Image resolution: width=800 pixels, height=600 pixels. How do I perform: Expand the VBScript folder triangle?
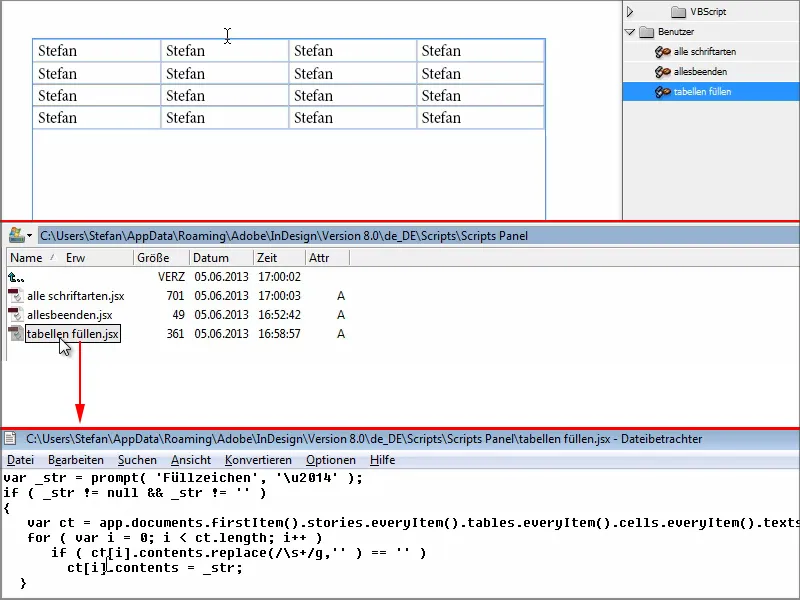630,11
